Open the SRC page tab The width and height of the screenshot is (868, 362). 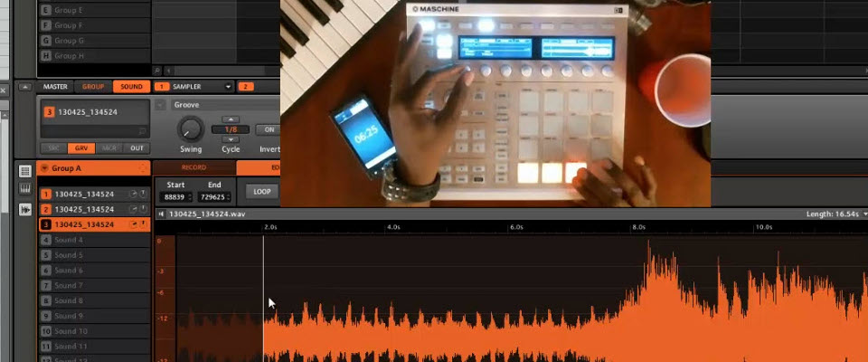click(53, 148)
